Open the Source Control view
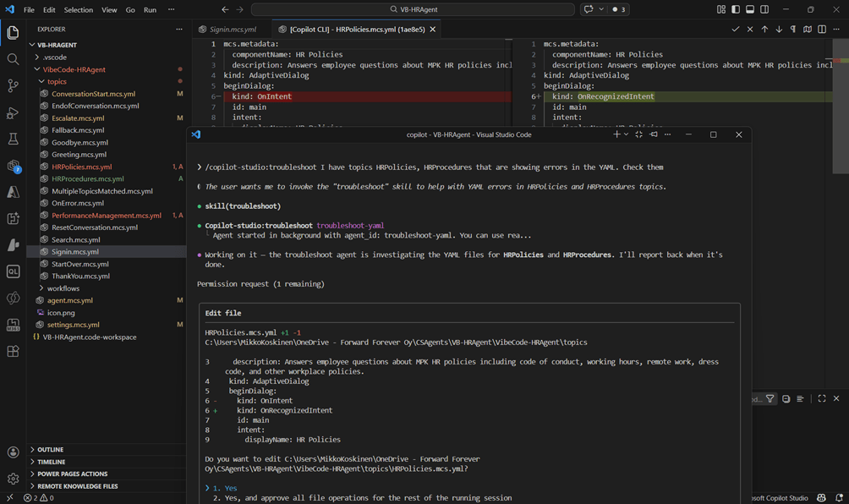Screen dimensions: 849x504 pyautogui.click(x=13, y=85)
